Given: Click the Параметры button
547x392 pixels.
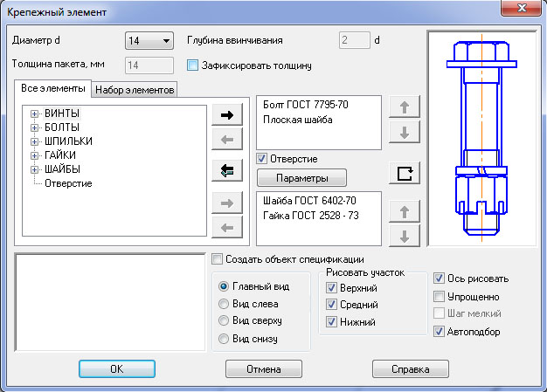Looking at the screenshot, I should point(302,178).
